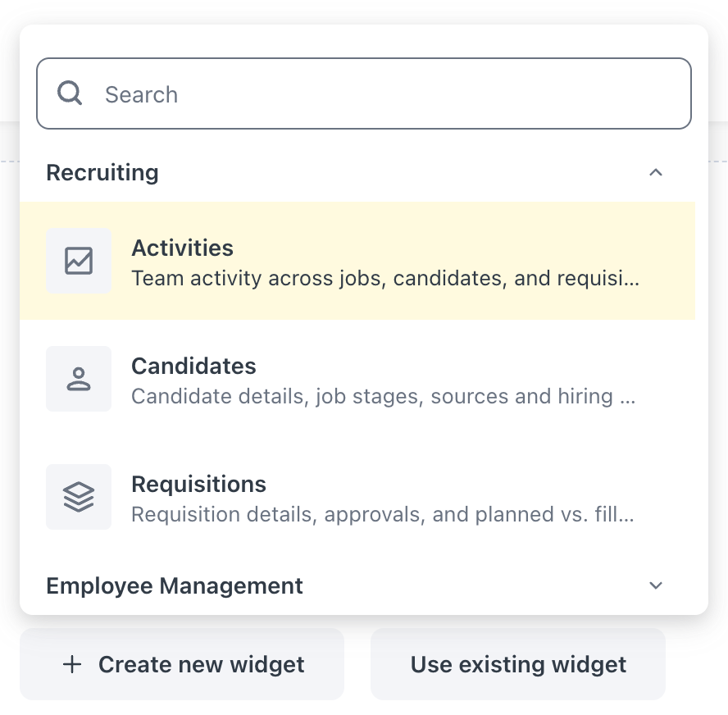
Task: Click the 'Candidate details, job stages' description
Action: [x=384, y=397]
